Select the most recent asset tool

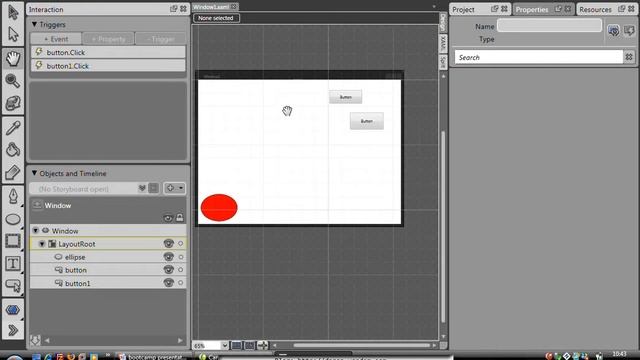point(13,310)
